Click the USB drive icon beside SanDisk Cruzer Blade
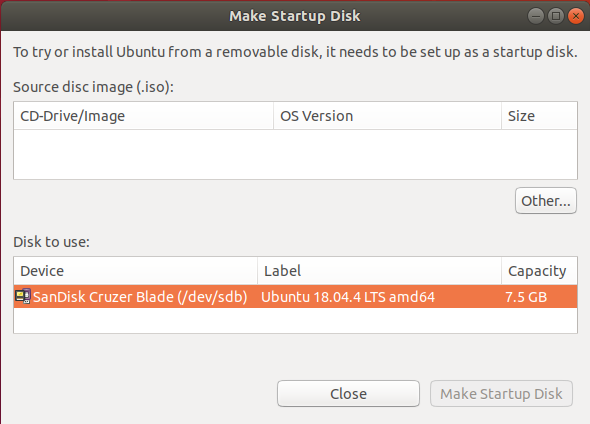 click(x=23, y=296)
